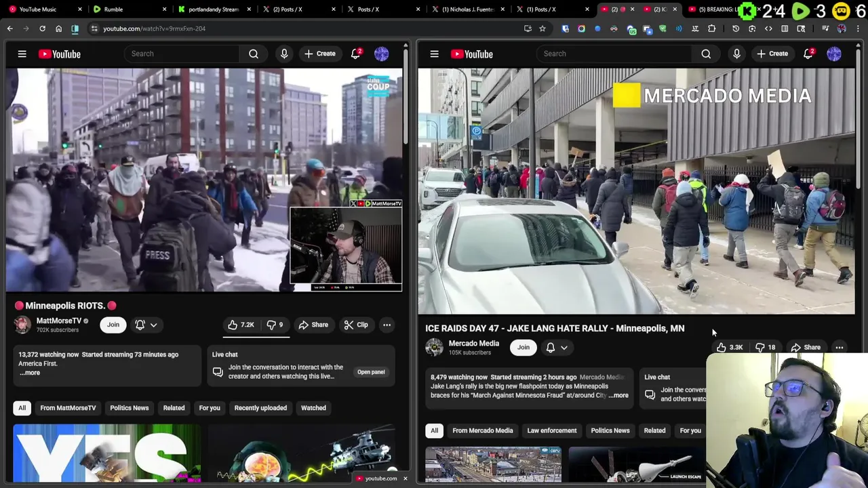Open the right YouTube hamburger guide menu
Viewport: 868px width, 488px height.
point(434,54)
